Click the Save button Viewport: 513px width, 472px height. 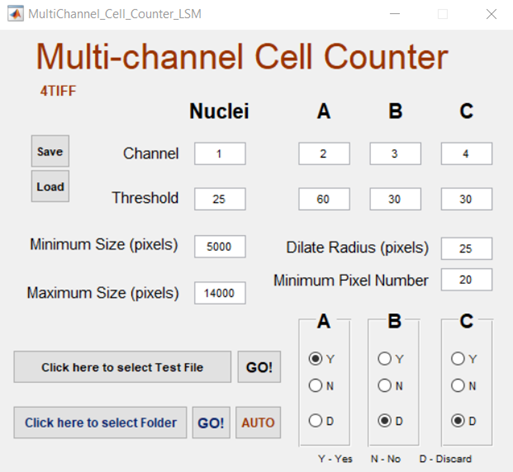tap(50, 151)
